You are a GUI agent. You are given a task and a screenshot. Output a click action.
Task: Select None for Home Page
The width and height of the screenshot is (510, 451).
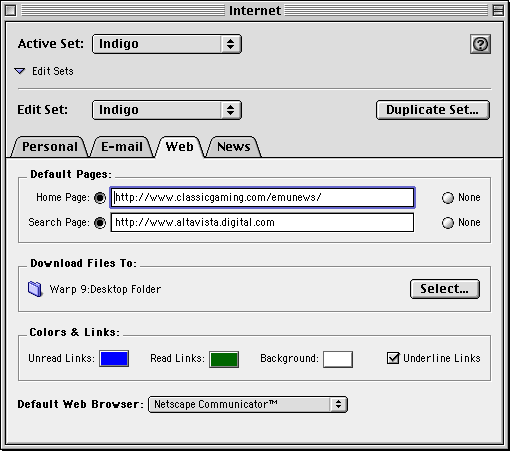point(448,198)
